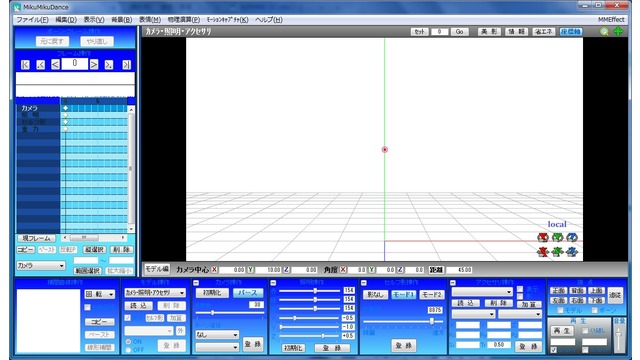Open the カメラ dropdown under the timeline
This screenshot has width=640, height=360.
click(x=41, y=265)
